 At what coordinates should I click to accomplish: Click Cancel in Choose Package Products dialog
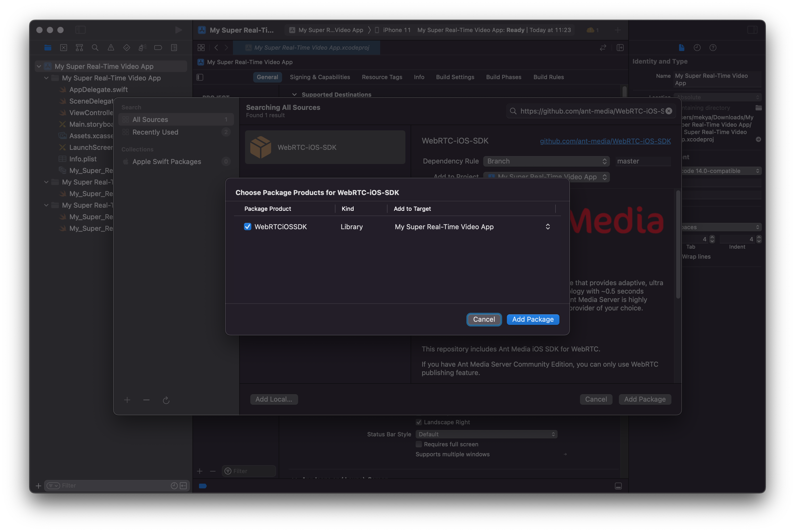484,319
